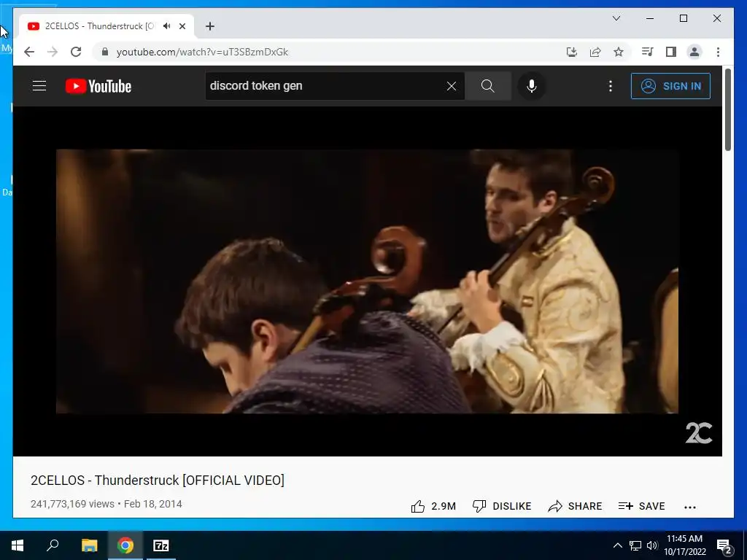Click the video player to pause
The height and width of the screenshot is (560, 747).
click(367, 281)
